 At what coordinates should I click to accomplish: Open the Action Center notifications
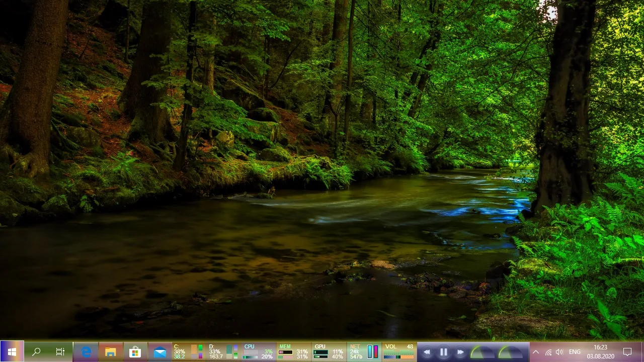tap(627, 352)
